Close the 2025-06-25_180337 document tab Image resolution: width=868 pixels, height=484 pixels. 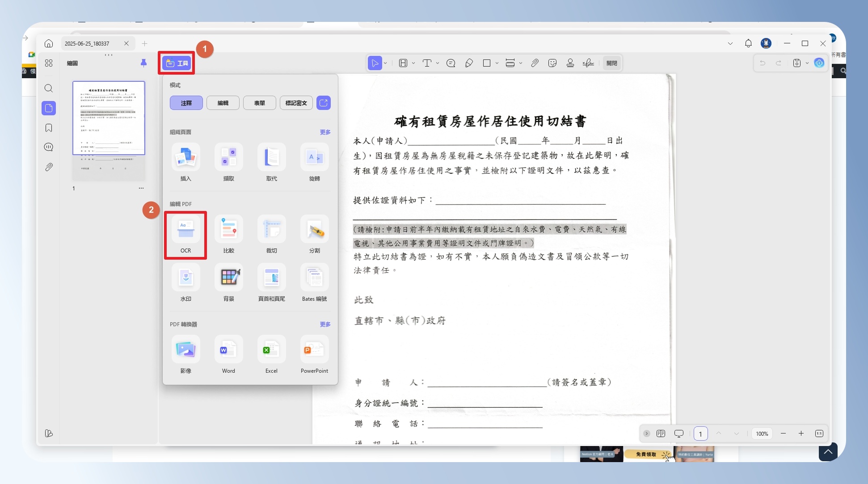pyautogui.click(x=126, y=43)
